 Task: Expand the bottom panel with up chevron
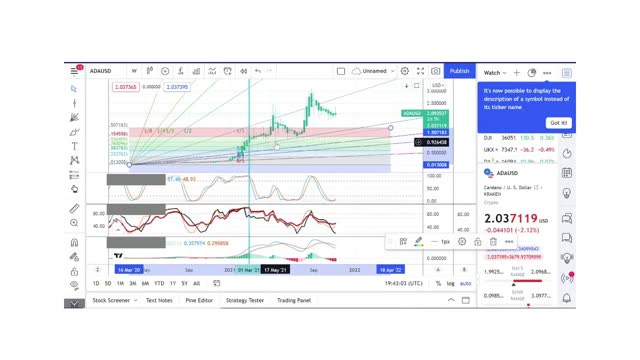(451, 300)
